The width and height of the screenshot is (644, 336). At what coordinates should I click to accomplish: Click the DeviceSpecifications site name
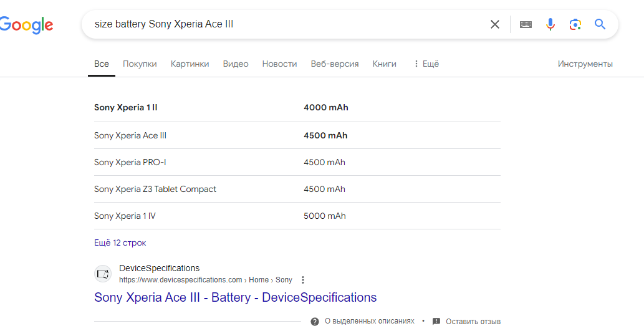pos(160,268)
